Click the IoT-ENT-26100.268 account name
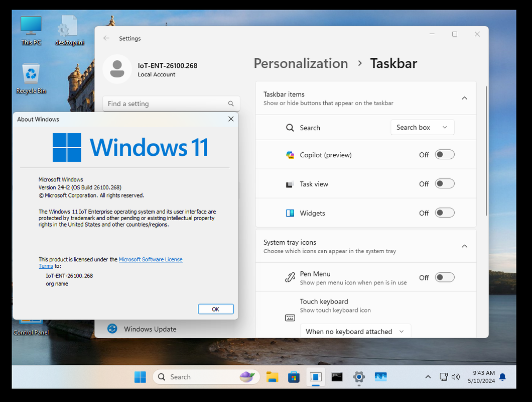 168,66
